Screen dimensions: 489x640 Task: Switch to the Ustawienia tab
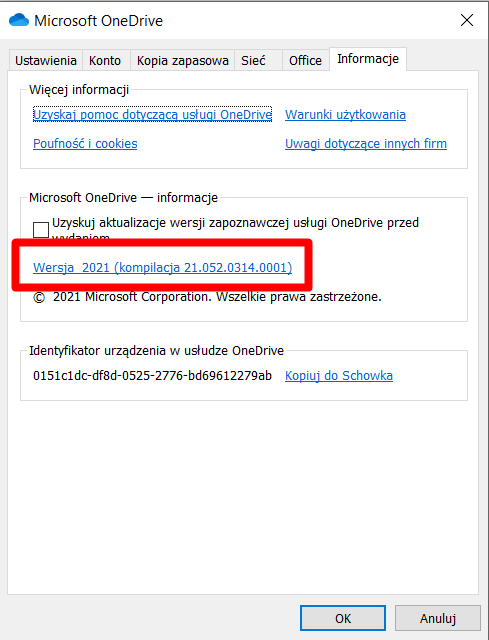pyautogui.click(x=46, y=60)
